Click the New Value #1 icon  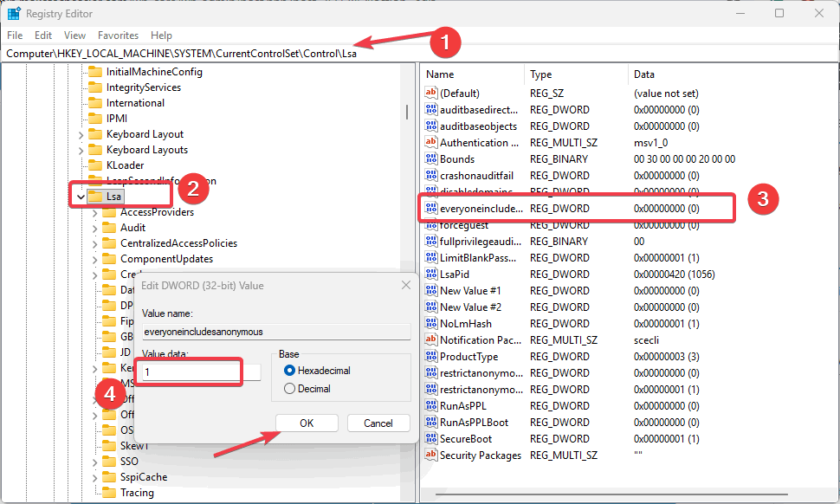pyautogui.click(x=430, y=290)
